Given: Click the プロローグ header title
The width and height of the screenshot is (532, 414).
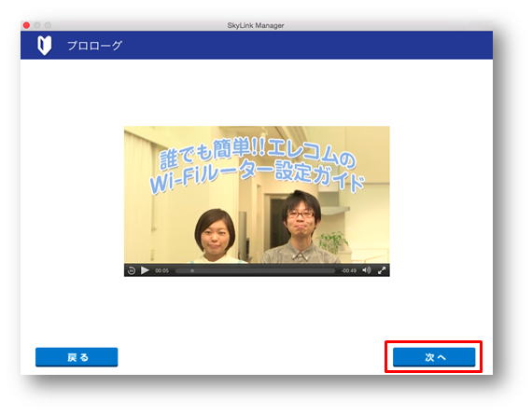Looking at the screenshot, I should (x=94, y=46).
